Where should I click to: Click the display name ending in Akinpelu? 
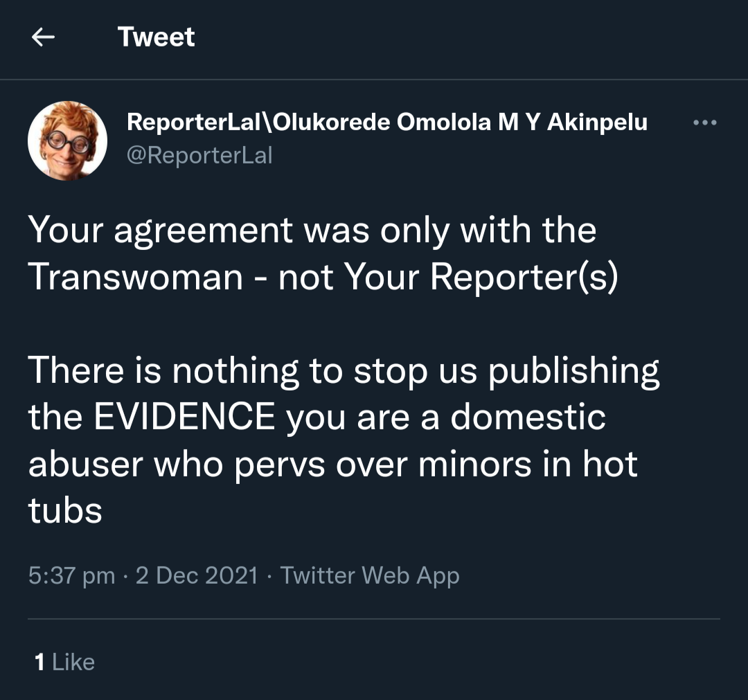387,123
